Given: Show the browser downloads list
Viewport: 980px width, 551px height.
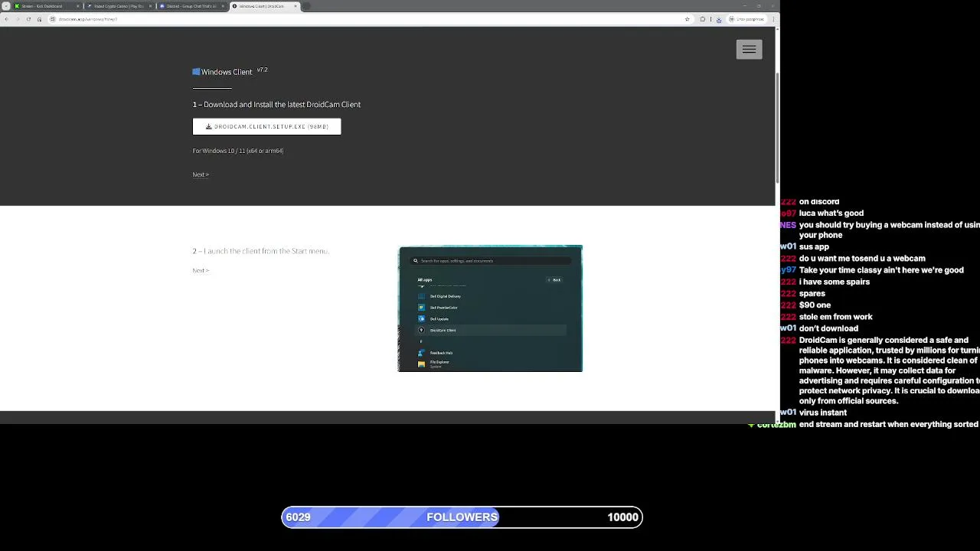Looking at the screenshot, I should 718,19.
